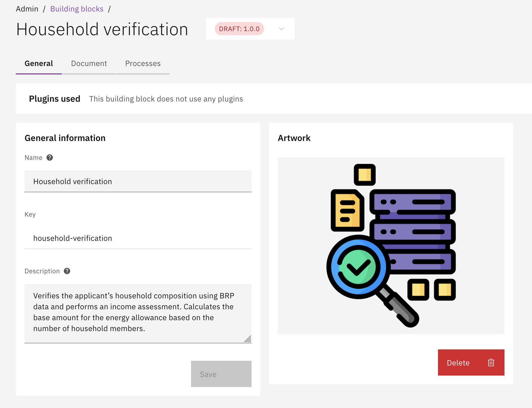Image resolution: width=532 pixels, height=408 pixels.
Task: Click the version dropdown chevron arrow
Action: [282, 29]
